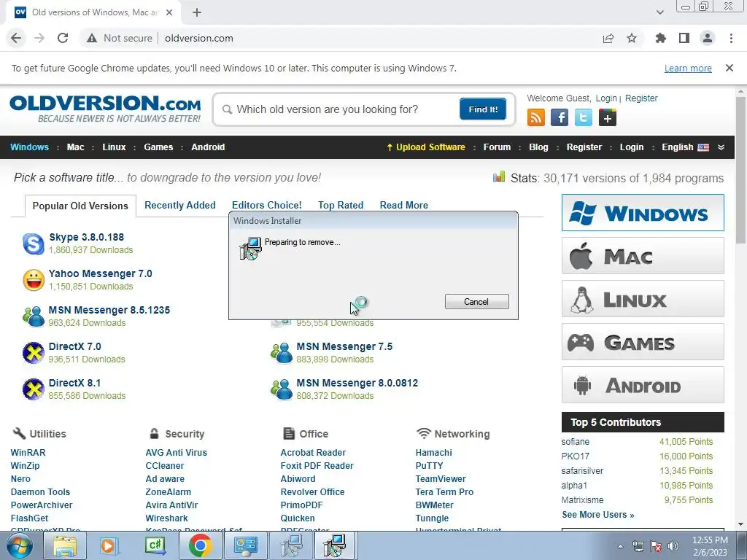This screenshot has width=747, height=560.
Task: Reload the page with the refresh icon
Action: click(63, 38)
